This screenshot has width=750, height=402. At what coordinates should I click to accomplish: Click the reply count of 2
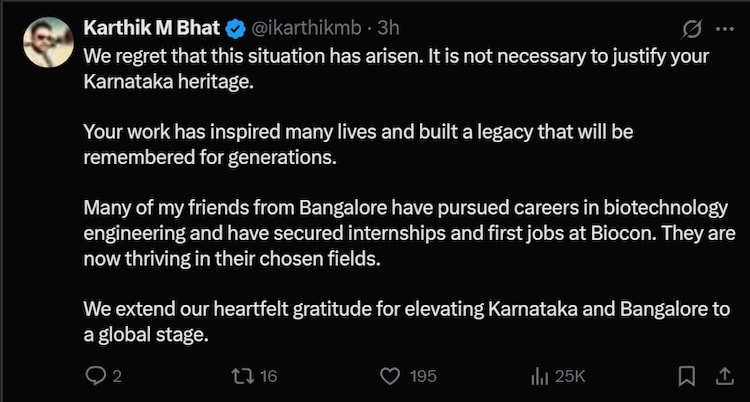pyautogui.click(x=117, y=376)
